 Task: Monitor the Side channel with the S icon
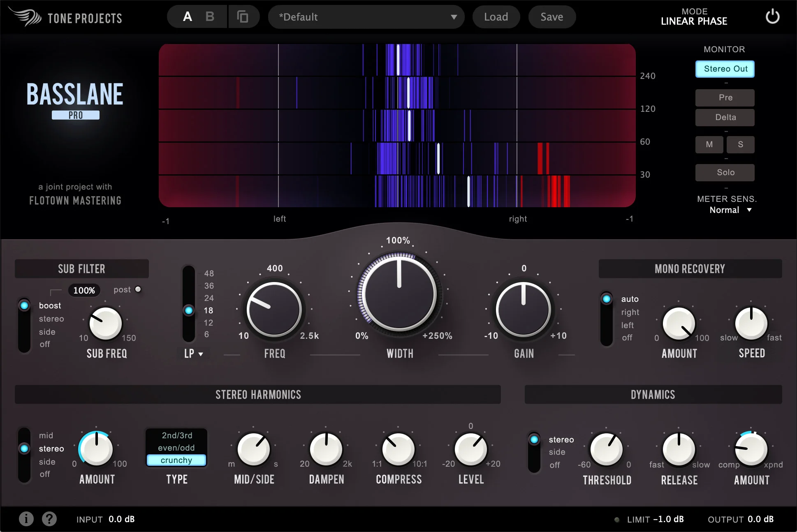pyautogui.click(x=740, y=144)
